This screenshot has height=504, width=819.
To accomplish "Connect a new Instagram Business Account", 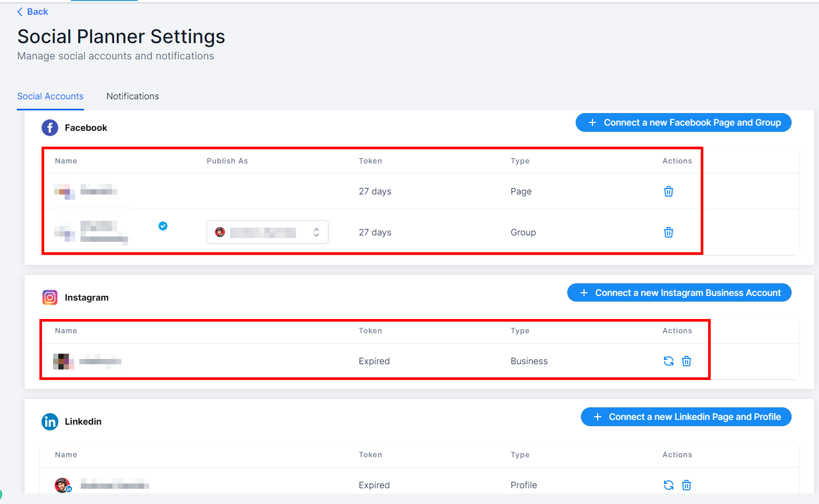I will click(x=679, y=293).
